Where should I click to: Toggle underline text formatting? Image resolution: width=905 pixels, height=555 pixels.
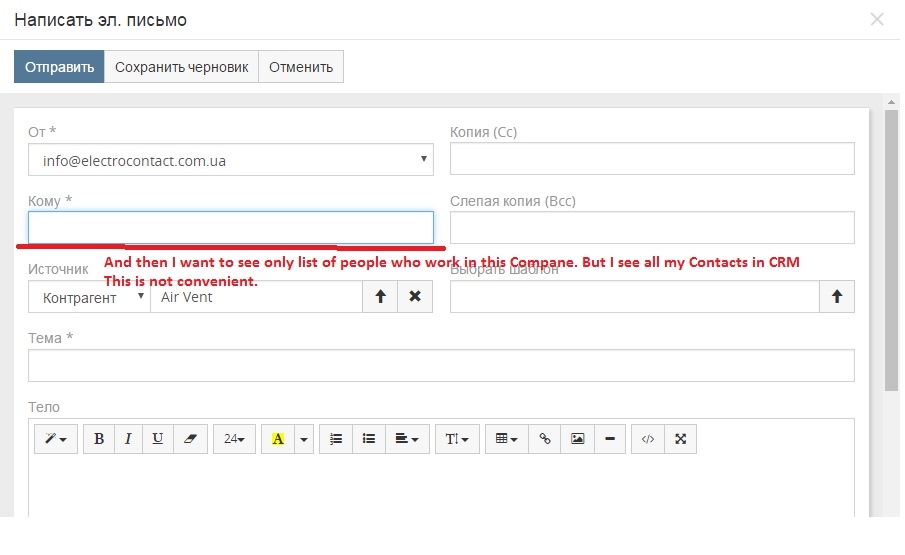pos(158,439)
